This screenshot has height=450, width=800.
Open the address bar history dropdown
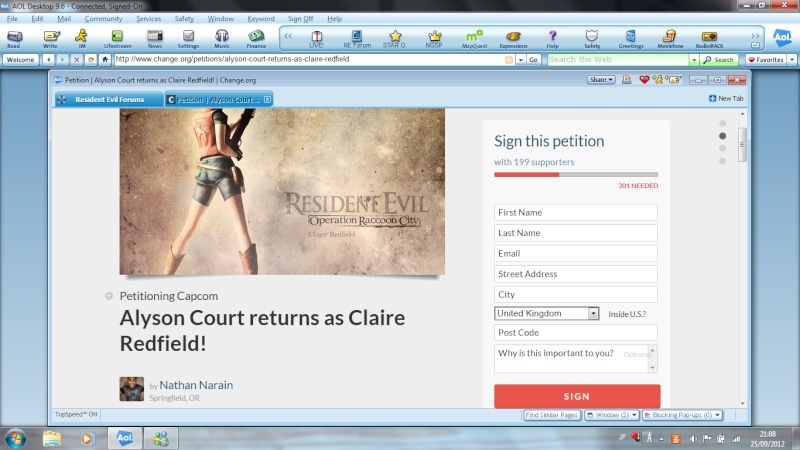click(x=520, y=60)
